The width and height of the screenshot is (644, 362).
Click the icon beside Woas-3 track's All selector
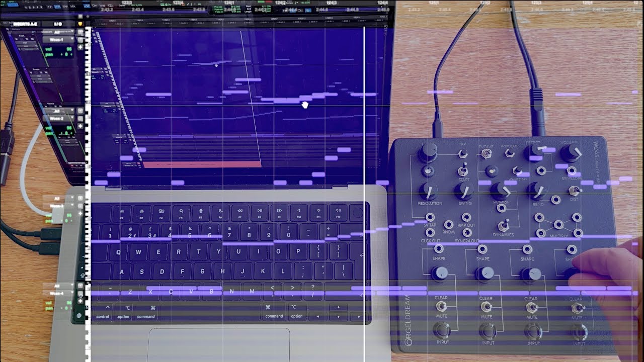pos(80,199)
